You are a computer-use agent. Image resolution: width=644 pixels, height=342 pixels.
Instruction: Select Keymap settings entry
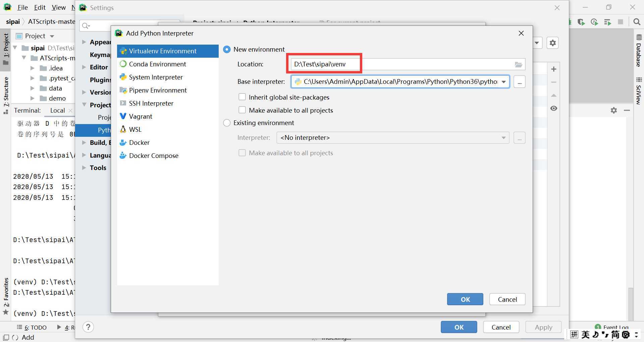point(100,55)
